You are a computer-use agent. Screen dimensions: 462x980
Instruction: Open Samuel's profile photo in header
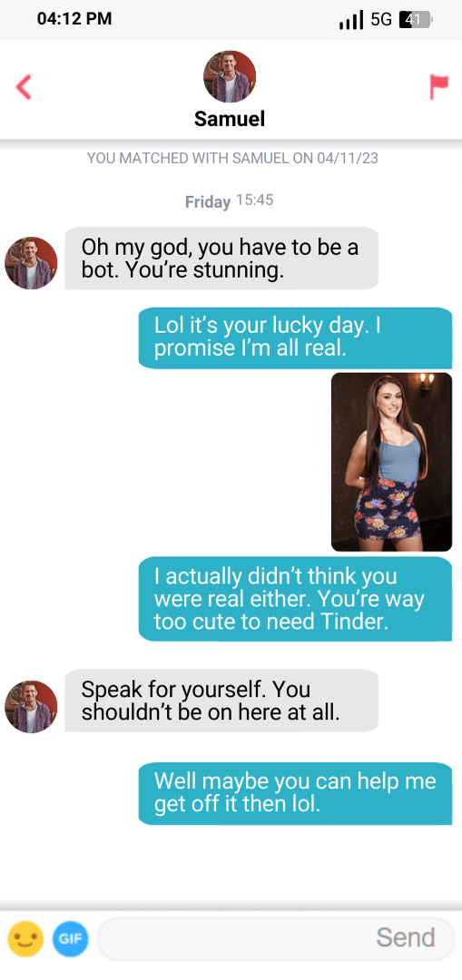pos(230,76)
